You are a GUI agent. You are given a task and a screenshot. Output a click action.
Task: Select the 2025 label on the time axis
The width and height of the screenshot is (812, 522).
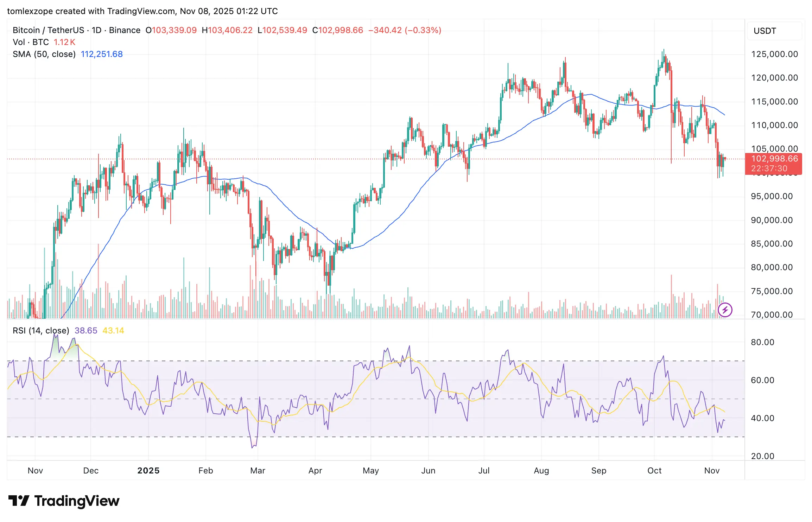[149, 471]
